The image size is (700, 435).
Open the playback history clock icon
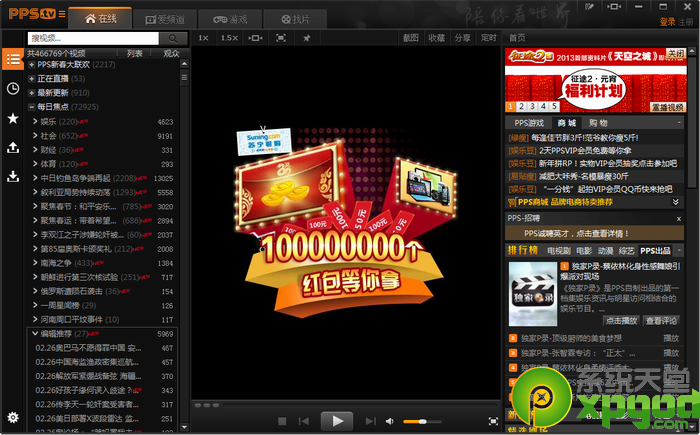13,88
